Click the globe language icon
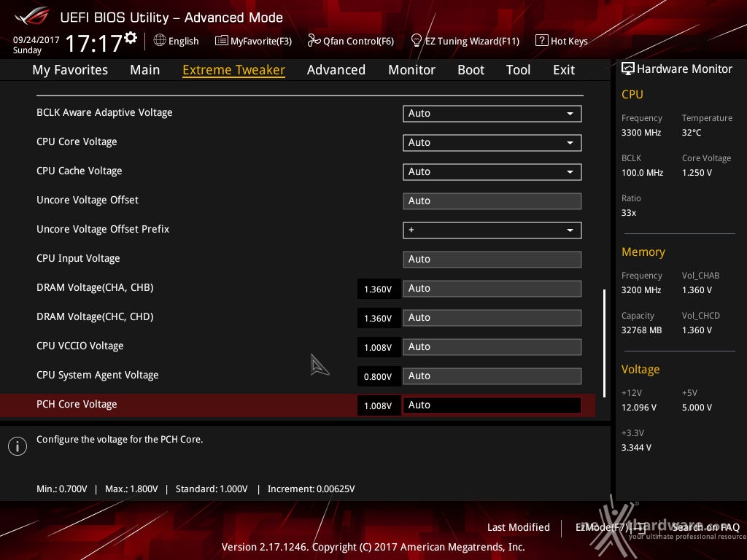Screen dimensions: 747x560 (x=160, y=41)
